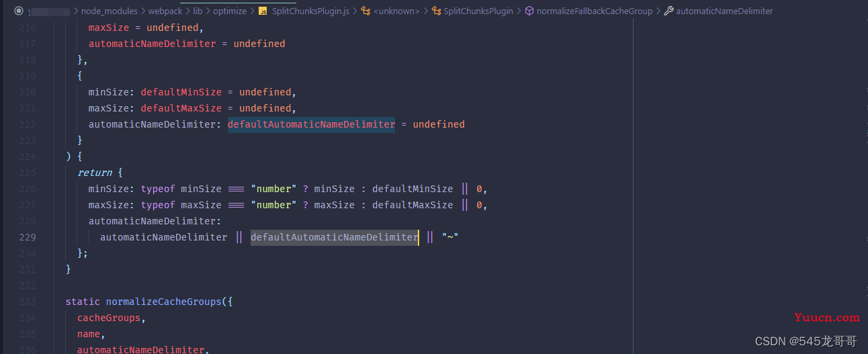Click first automaticNameDelimiter identifier on line 229
The width and height of the screenshot is (868, 354).
coord(164,237)
